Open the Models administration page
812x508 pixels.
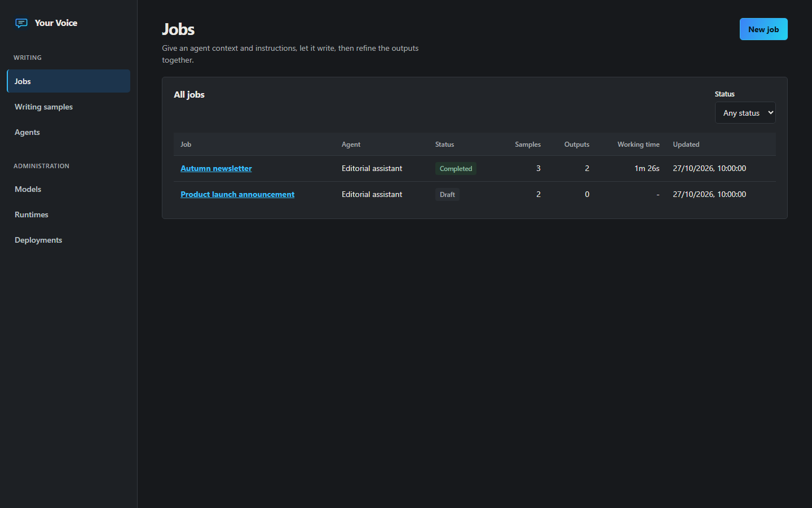(68, 189)
